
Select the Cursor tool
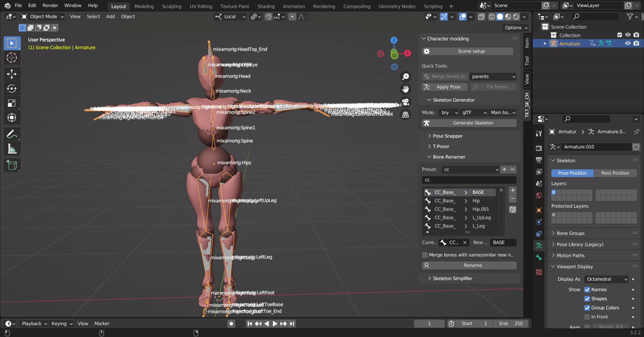pos(12,58)
